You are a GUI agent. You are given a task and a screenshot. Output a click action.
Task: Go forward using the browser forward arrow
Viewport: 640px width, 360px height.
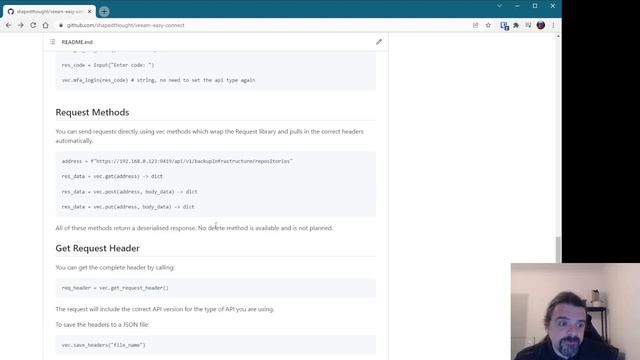point(21,25)
